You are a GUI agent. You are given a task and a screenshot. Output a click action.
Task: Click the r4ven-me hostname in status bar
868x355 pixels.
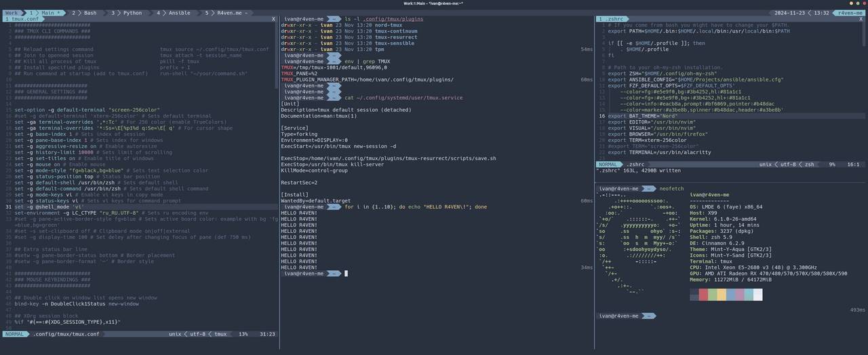click(850, 13)
